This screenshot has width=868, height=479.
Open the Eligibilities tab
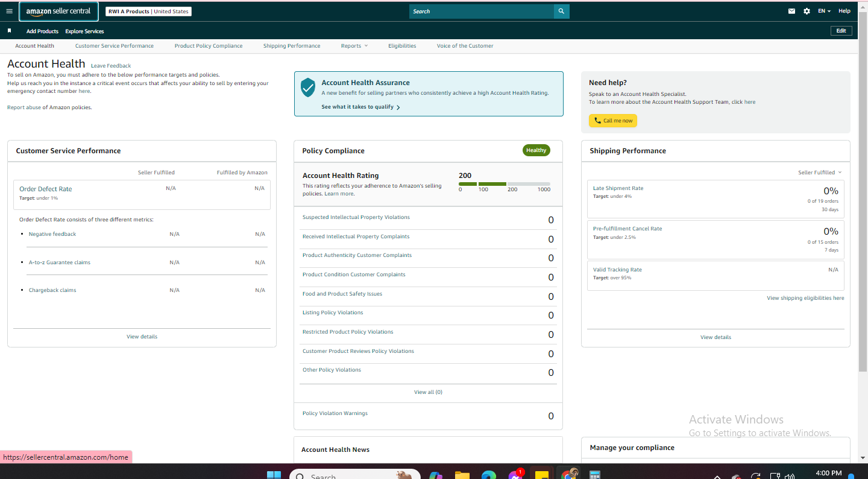coord(402,46)
